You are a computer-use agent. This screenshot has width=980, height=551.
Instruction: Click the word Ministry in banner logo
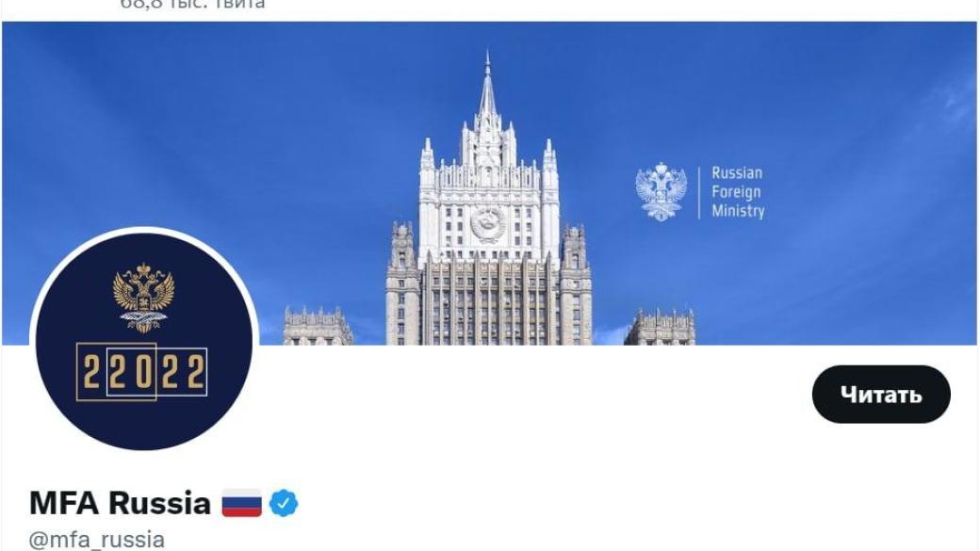(x=738, y=211)
